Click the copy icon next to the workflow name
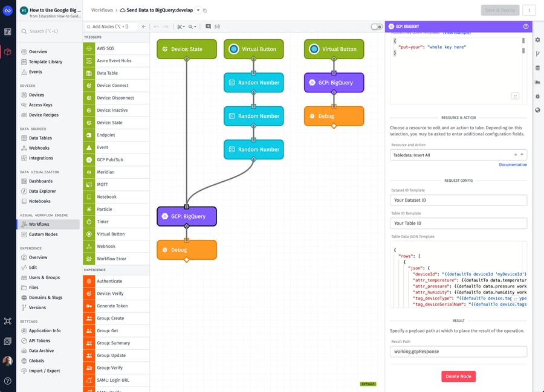This screenshot has width=544, height=392. click(204, 10)
